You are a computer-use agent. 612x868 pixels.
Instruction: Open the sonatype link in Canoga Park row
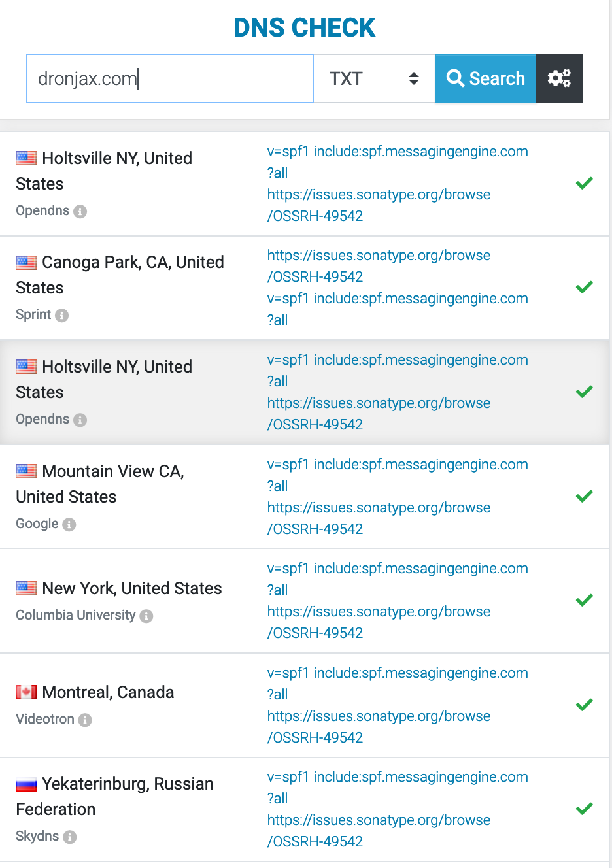[x=379, y=266]
